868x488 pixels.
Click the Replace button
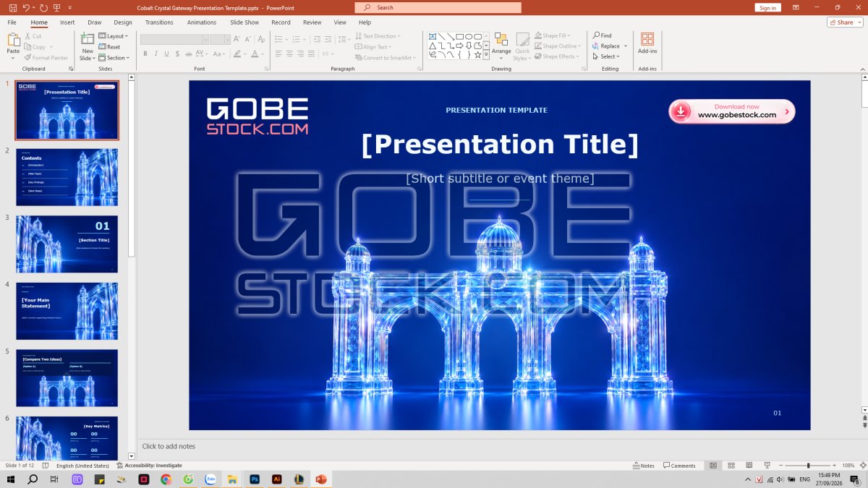(x=606, y=46)
